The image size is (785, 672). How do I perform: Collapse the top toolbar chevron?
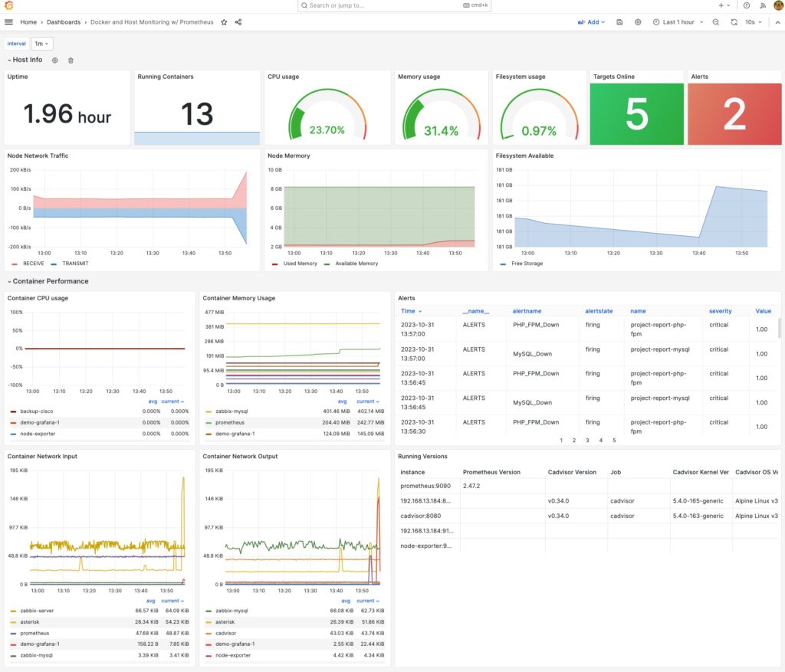pos(777,22)
